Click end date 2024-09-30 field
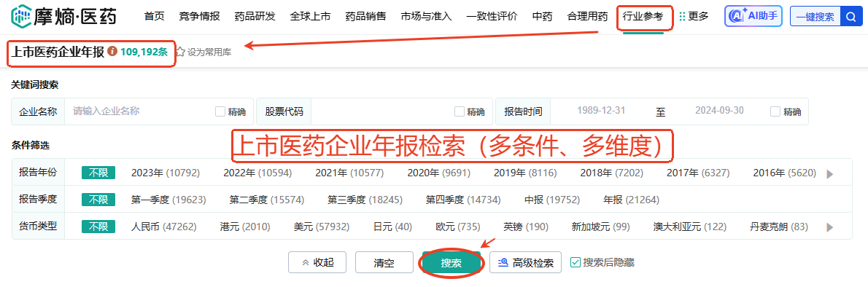The height and width of the screenshot is (287, 868). point(719,111)
